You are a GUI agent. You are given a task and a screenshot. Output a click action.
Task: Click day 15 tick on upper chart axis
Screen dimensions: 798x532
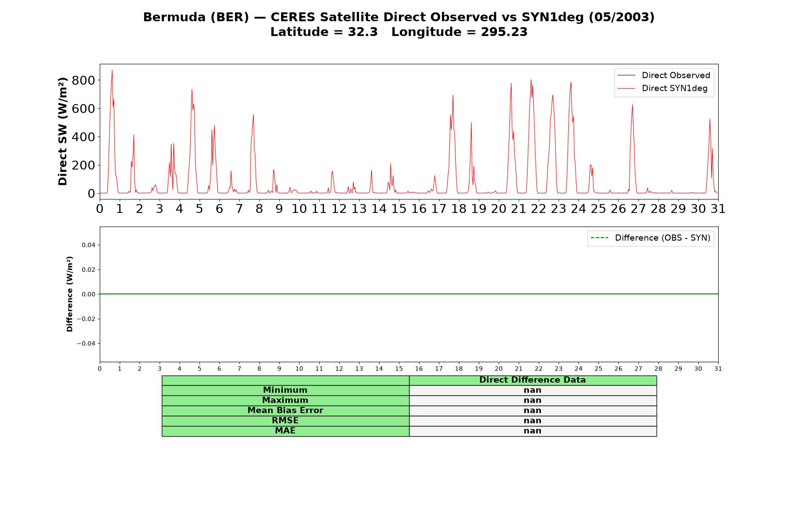tap(399, 208)
